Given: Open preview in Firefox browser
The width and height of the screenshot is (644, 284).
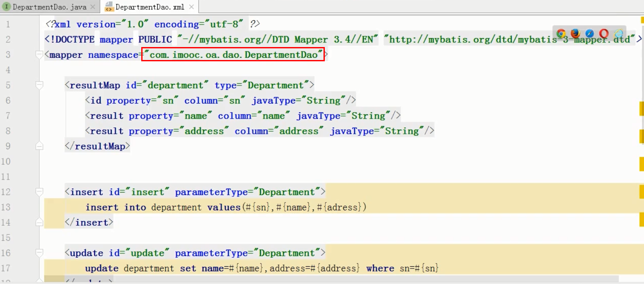Looking at the screenshot, I should 575,34.
